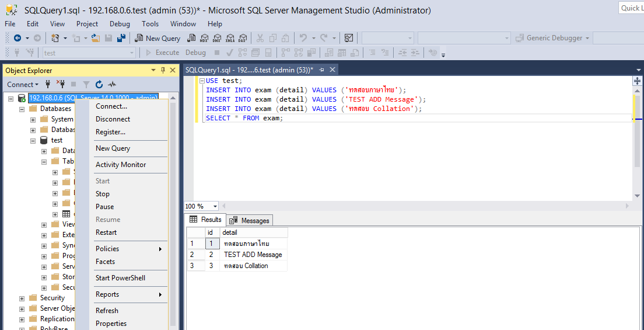Click the Change Connection icon in the query toolbar
The image size is (644, 330).
[30, 53]
